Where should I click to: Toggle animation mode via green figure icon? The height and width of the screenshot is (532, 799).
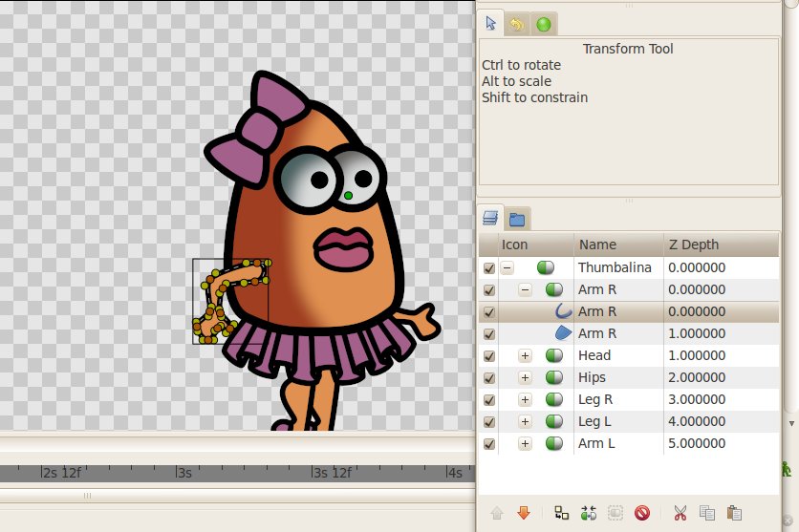tap(787, 469)
